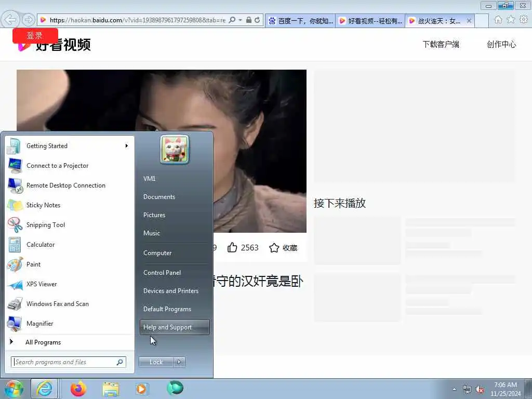Launch XPS Viewer
This screenshot has width=532, height=399.
coord(70,284)
